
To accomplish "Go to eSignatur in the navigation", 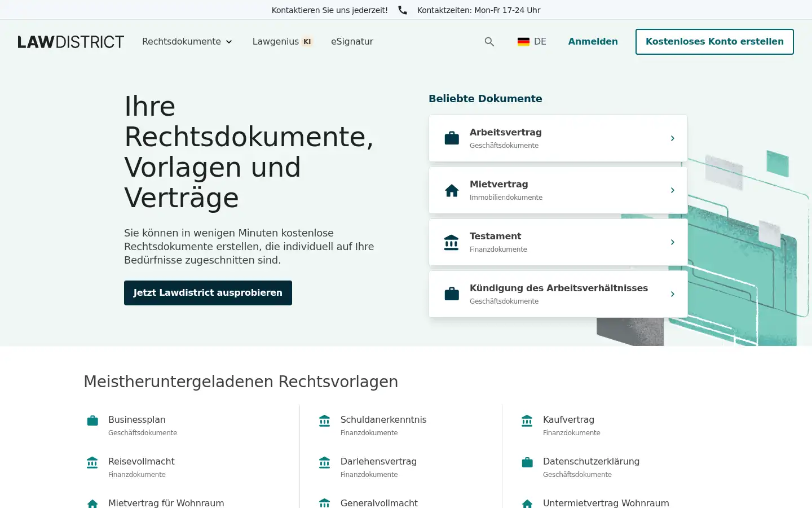I will tap(352, 42).
